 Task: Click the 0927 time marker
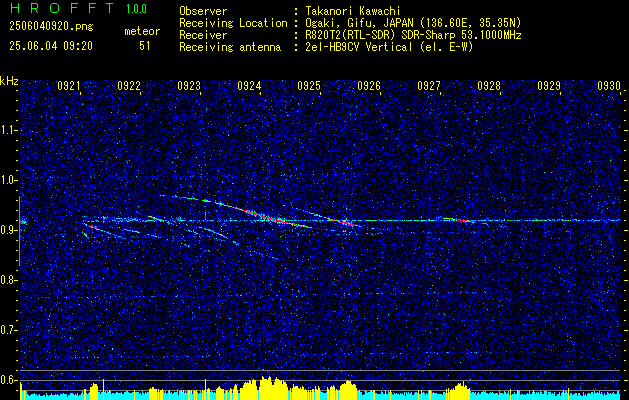[429, 86]
